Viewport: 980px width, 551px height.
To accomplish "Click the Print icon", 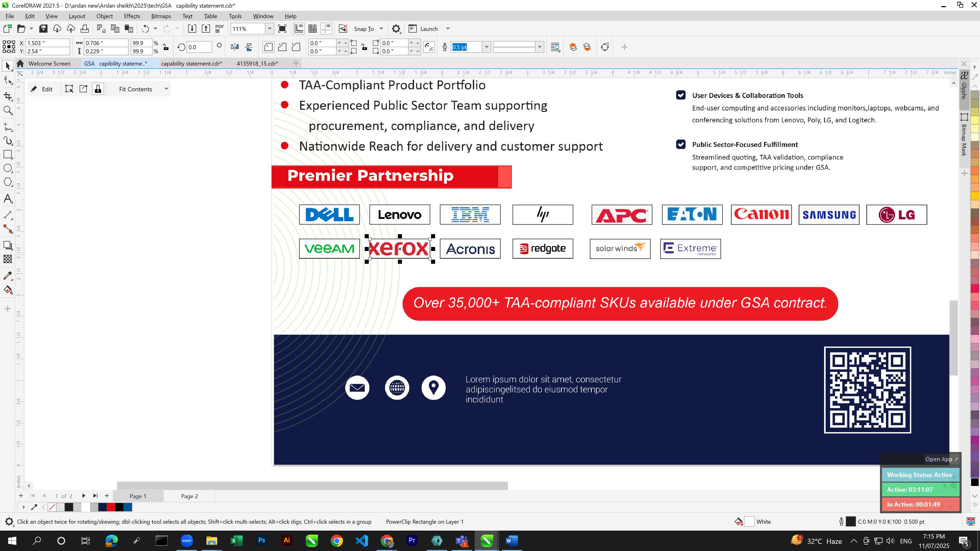I will click(85, 29).
